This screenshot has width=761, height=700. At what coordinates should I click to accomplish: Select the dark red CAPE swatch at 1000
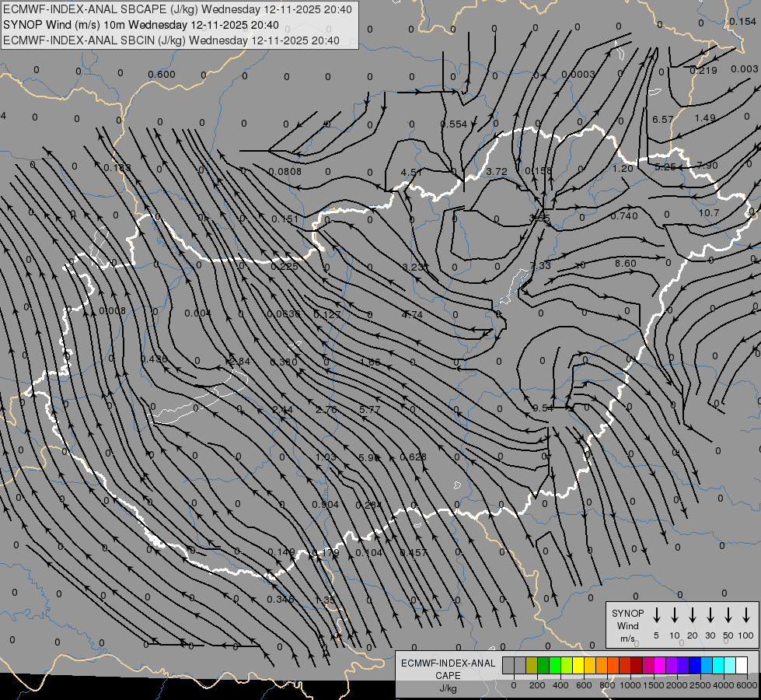click(637, 665)
